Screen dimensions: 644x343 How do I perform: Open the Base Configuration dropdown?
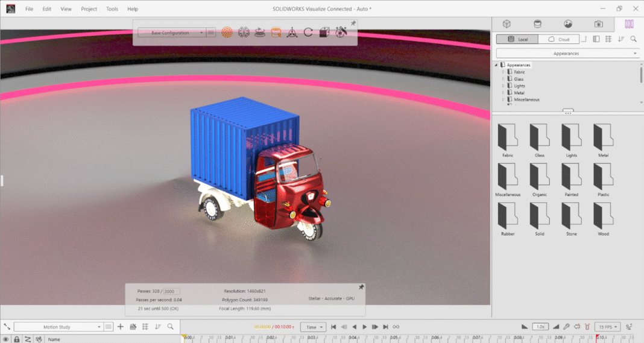[x=171, y=33]
